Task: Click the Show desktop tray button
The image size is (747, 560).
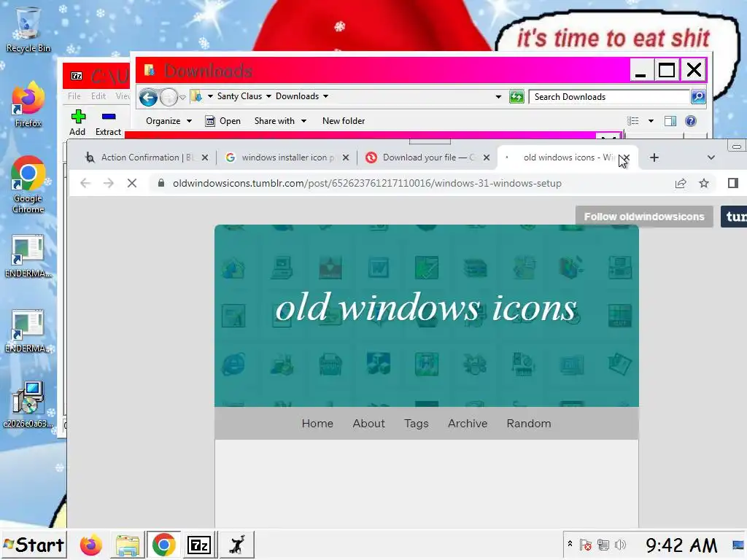Action: tap(738, 545)
